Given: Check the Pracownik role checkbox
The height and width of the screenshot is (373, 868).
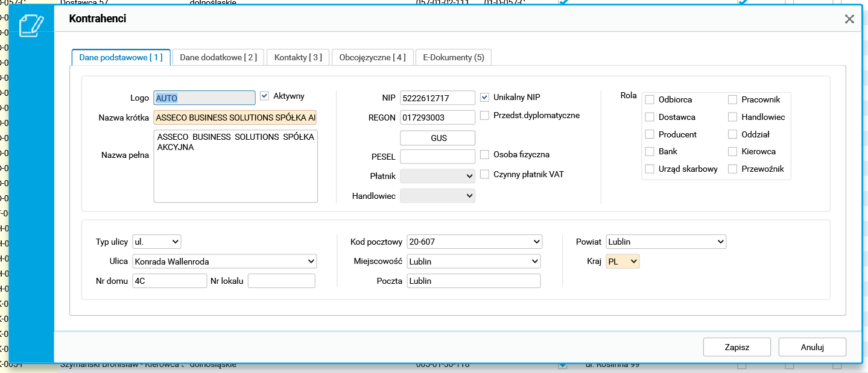Looking at the screenshot, I should point(732,99).
